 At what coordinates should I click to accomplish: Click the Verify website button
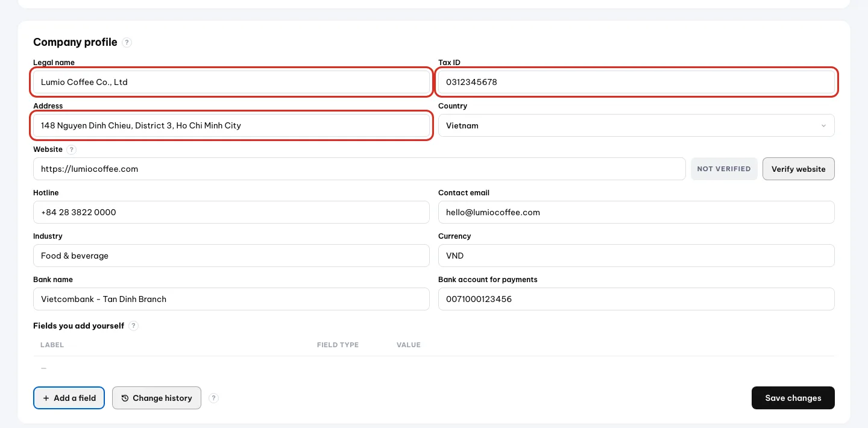tap(798, 169)
